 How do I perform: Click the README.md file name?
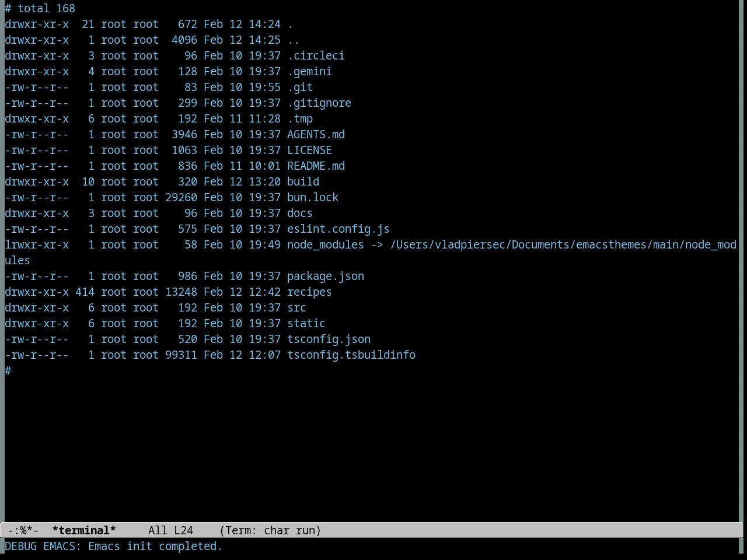[x=316, y=166]
